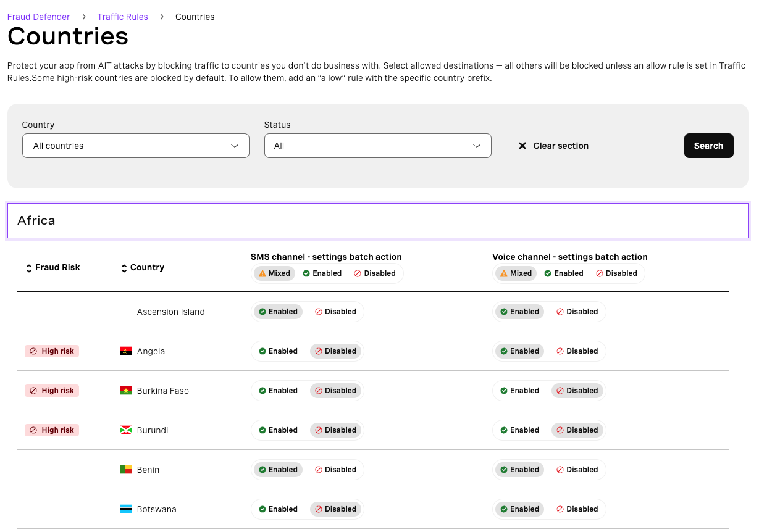Expand the Africa section
759x532 pixels.
coord(377,220)
